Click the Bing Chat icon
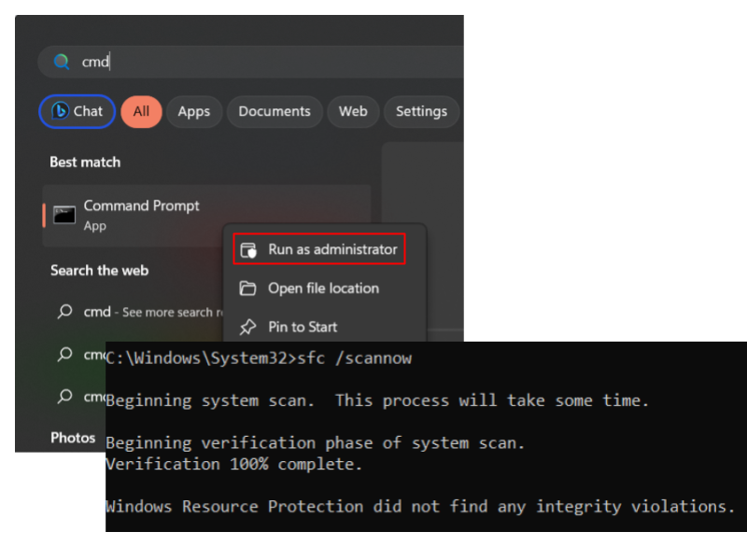747x560 pixels. tap(60, 111)
